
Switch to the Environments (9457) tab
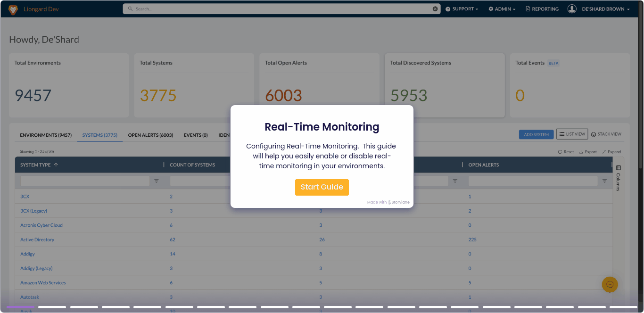(x=46, y=135)
